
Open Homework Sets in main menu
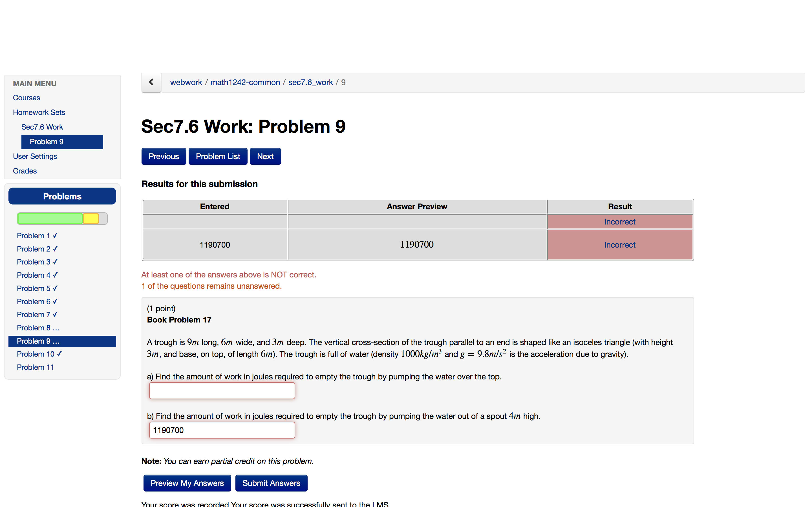point(39,112)
